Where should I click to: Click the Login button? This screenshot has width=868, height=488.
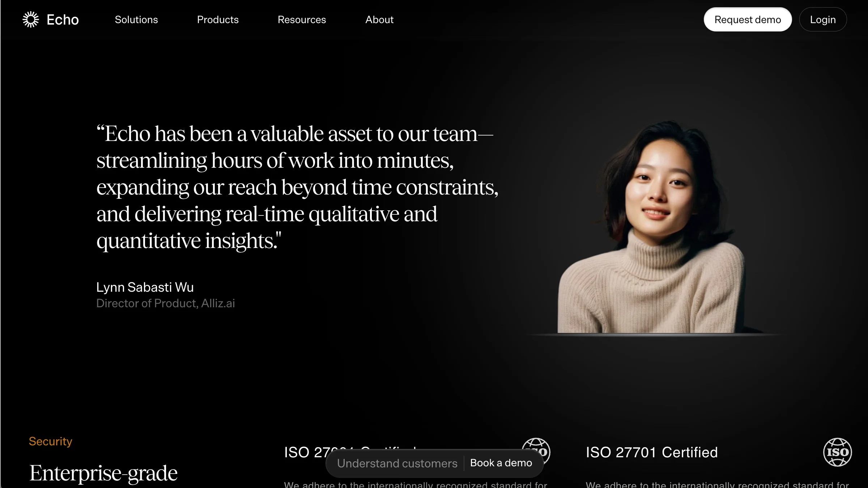click(823, 20)
